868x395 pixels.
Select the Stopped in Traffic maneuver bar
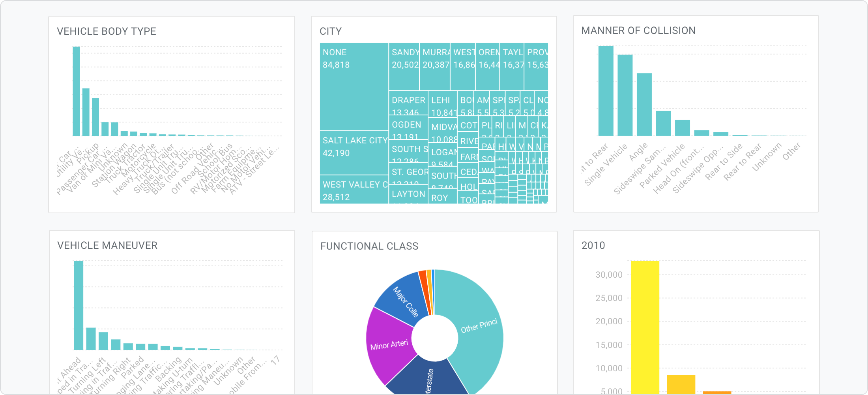(91, 339)
